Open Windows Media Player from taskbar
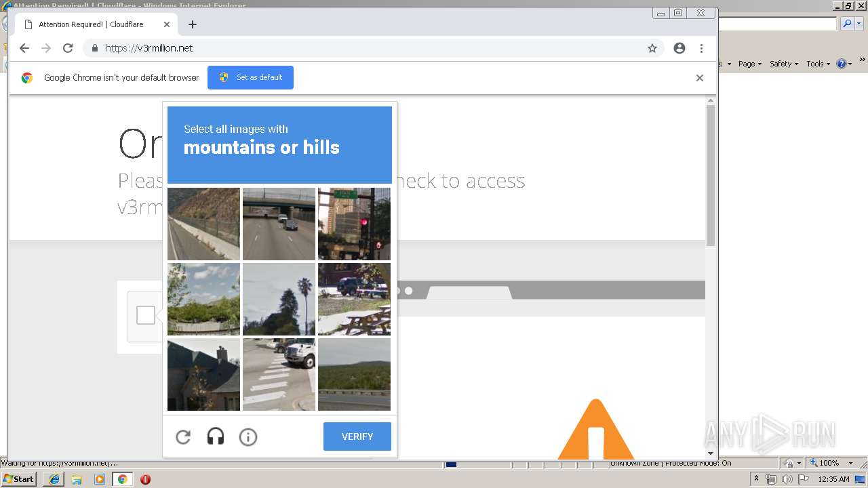The width and height of the screenshot is (868, 488). [x=100, y=479]
